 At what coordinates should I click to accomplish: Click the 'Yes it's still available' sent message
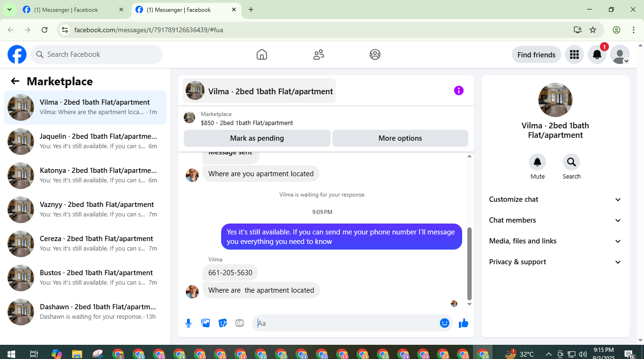pos(341,237)
